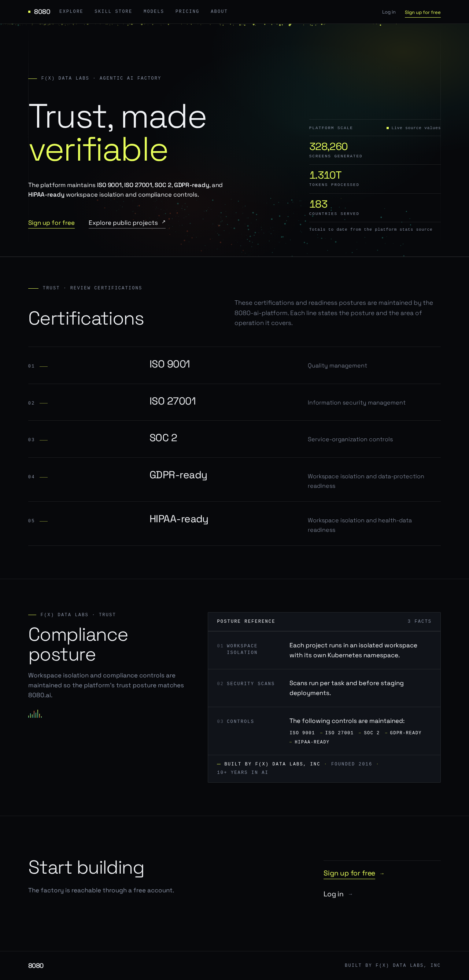
Task: Click the Compliance posture heading
Action: 78,644
